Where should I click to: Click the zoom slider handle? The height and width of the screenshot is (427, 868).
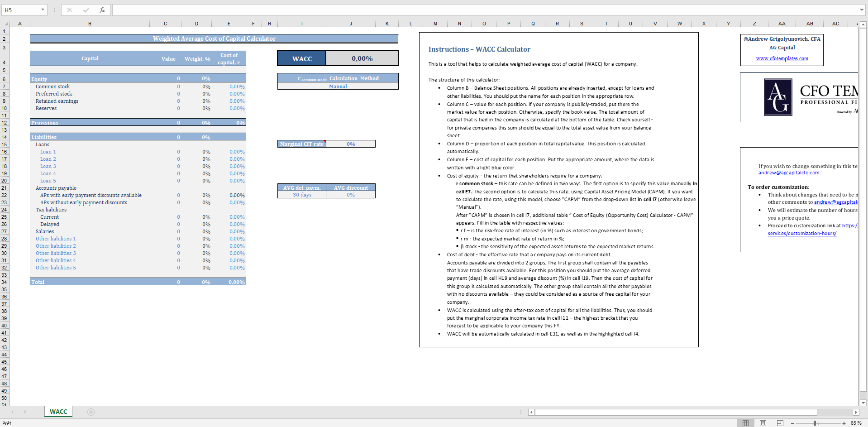pos(815,423)
